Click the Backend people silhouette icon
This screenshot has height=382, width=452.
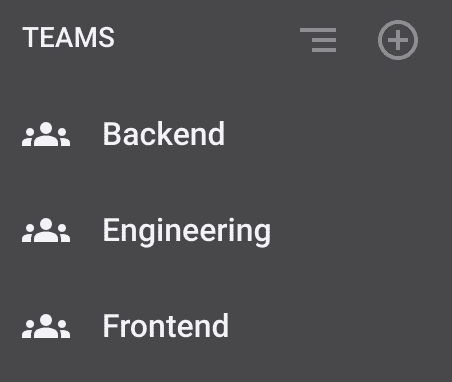pos(46,134)
